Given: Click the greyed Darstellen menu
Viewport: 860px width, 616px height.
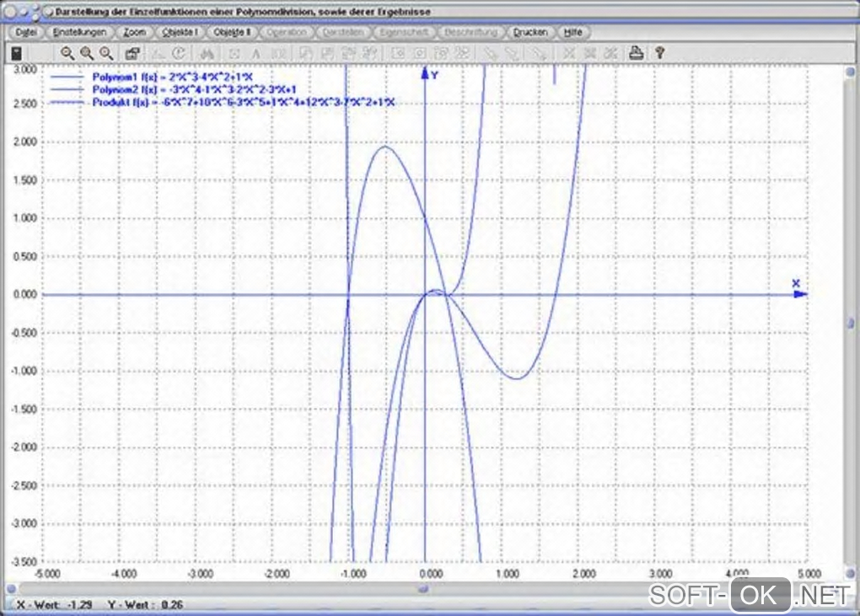Looking at the screenshot, I should click(343, 32).
